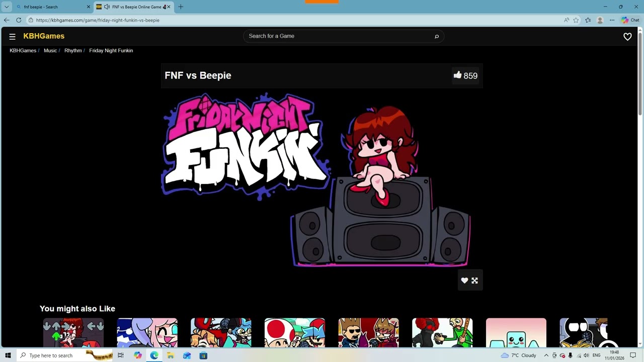Open the volume control in tray
Image resolution: width=644 pixels, height=362 pixels.
(x=586, y=355)
